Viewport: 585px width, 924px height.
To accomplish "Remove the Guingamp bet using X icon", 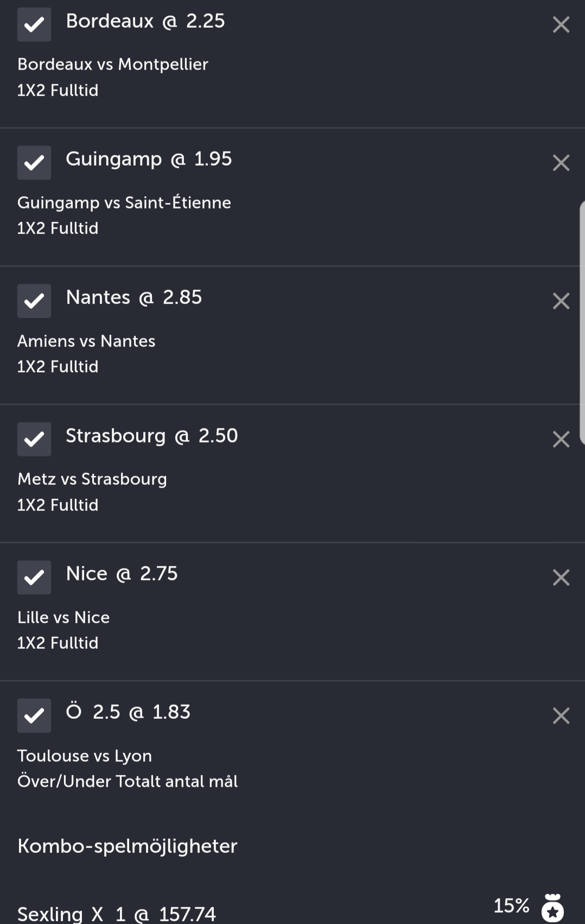I will pyautogui.click(x=561, y=163).
